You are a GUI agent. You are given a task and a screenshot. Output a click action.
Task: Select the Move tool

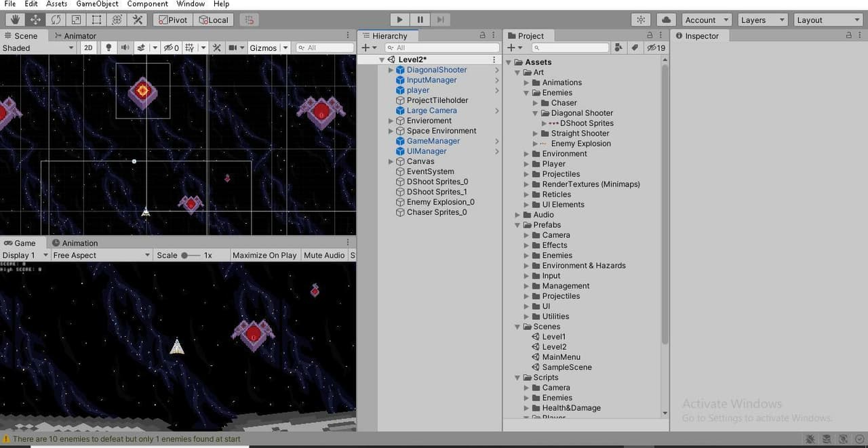click(35, 20)
